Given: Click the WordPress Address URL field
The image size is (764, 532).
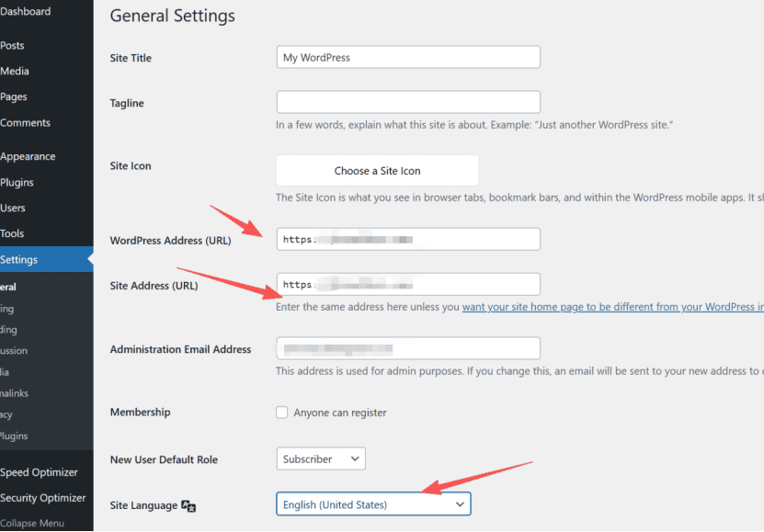Looking at the screenshot, I should pyautogui.click(x=408, y=240).
